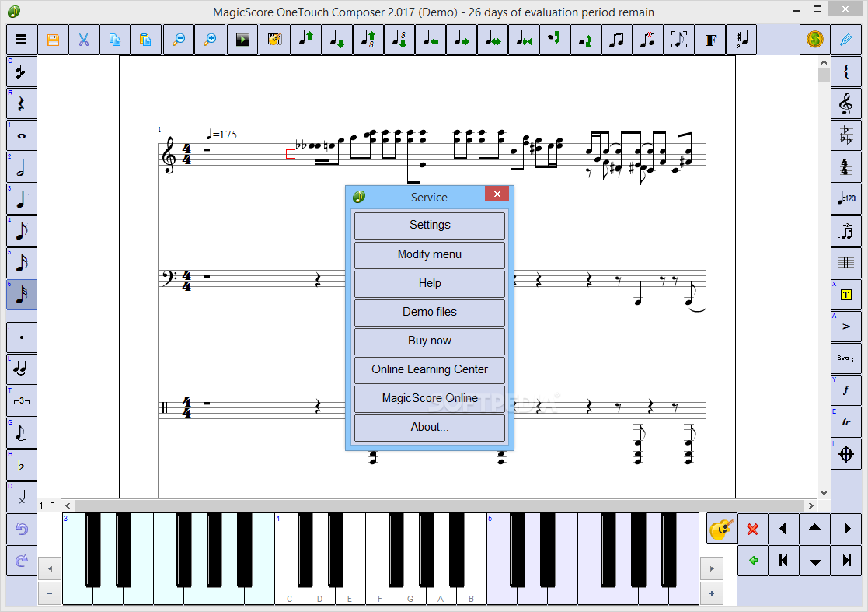Start playback with the Play icon

coord(242,40)
